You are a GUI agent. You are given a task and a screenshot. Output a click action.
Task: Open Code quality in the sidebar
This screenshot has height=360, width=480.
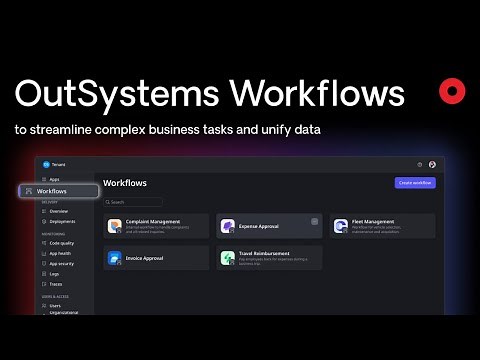click(x=58, y=243)
